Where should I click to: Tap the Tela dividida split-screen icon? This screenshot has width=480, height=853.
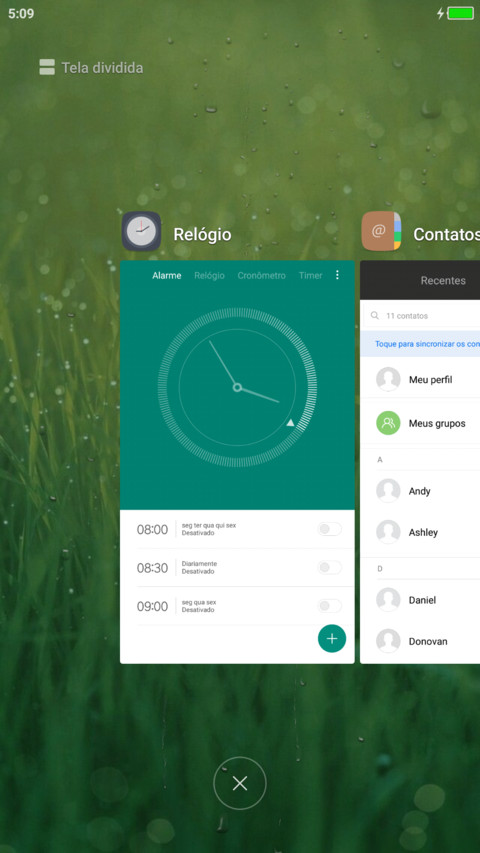[x=47, y=67]
